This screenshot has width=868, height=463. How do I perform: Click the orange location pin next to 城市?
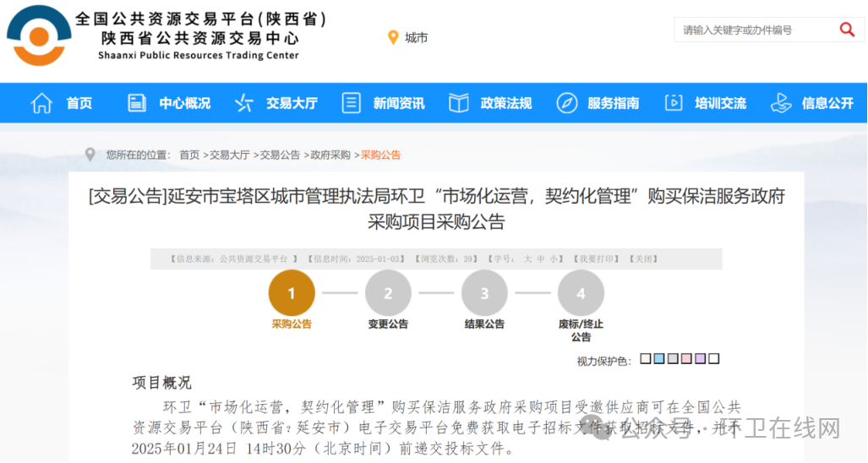[x=393, y=38]
